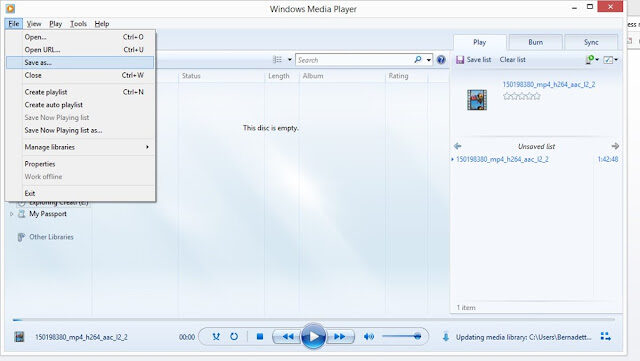Open the view options dropdown arrow

(x=289, y=60)
